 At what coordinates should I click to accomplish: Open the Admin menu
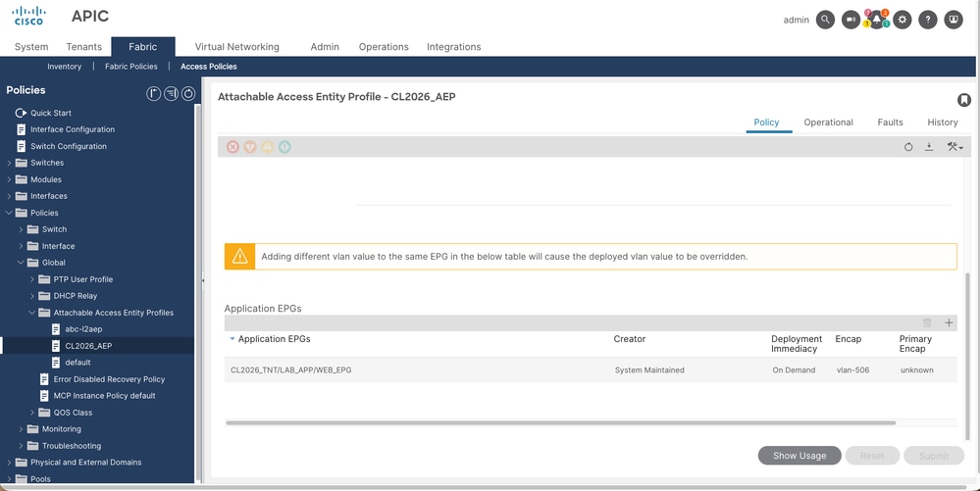[x=325, y=47]
